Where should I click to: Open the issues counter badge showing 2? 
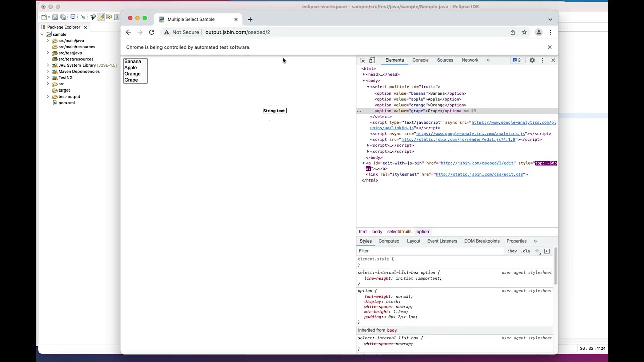(x=517, y=60)
